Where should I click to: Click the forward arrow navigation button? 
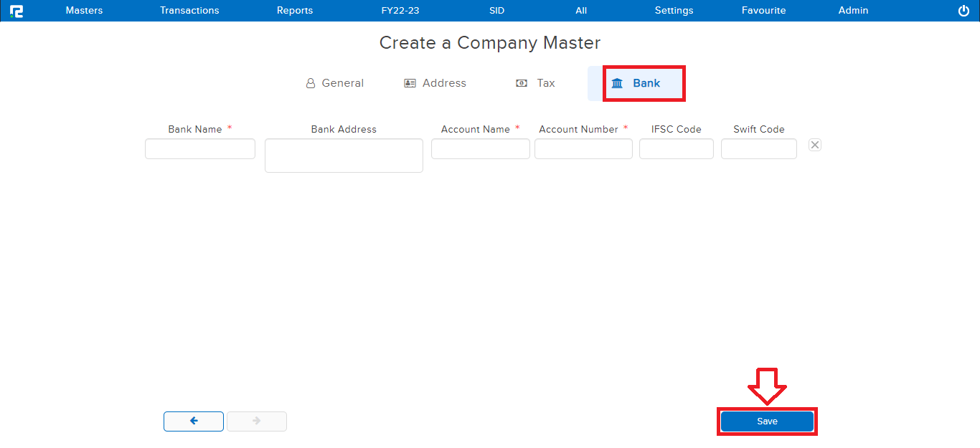tap(257, 421)
